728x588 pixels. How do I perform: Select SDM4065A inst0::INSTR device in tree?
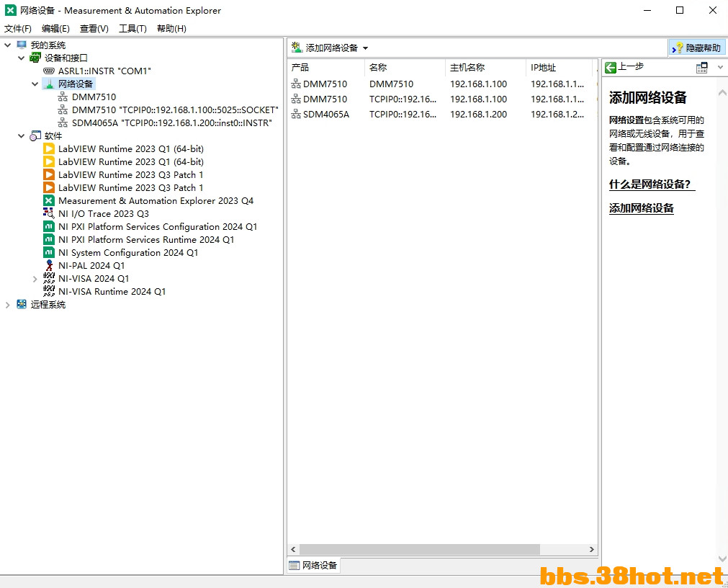[x=172, y=122]
